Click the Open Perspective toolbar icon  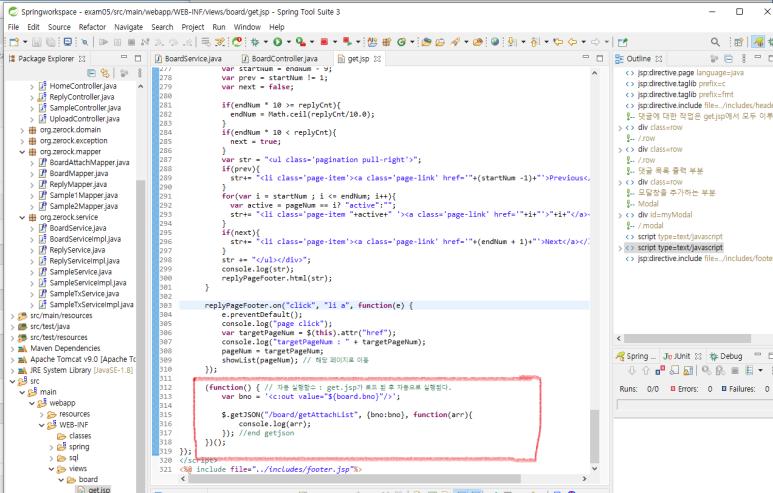point(738,42)
